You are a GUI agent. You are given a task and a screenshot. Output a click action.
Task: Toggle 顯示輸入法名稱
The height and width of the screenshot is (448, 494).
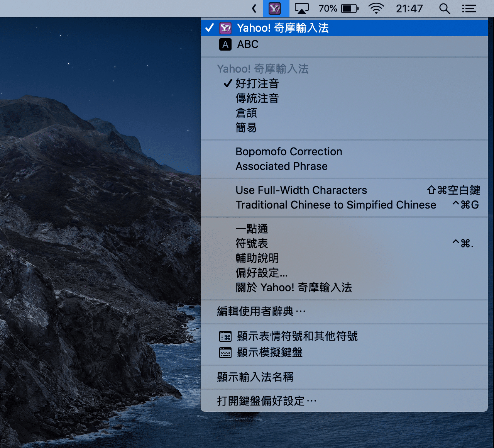[x=344, y=377]
